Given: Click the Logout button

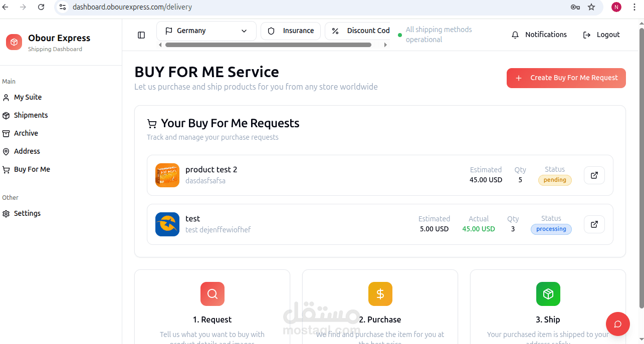Looking at the screenshot, I should pyautogui.click(x=601, y=35).
